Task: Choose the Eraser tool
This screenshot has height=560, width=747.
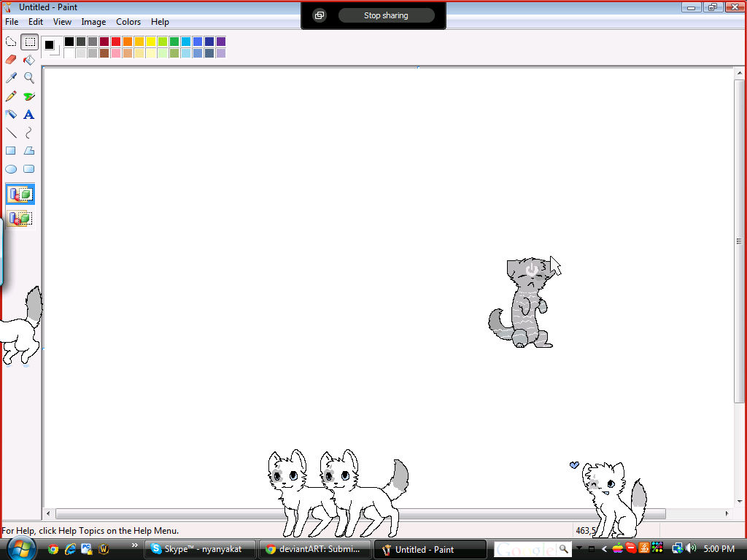Action: click(11, 60)
